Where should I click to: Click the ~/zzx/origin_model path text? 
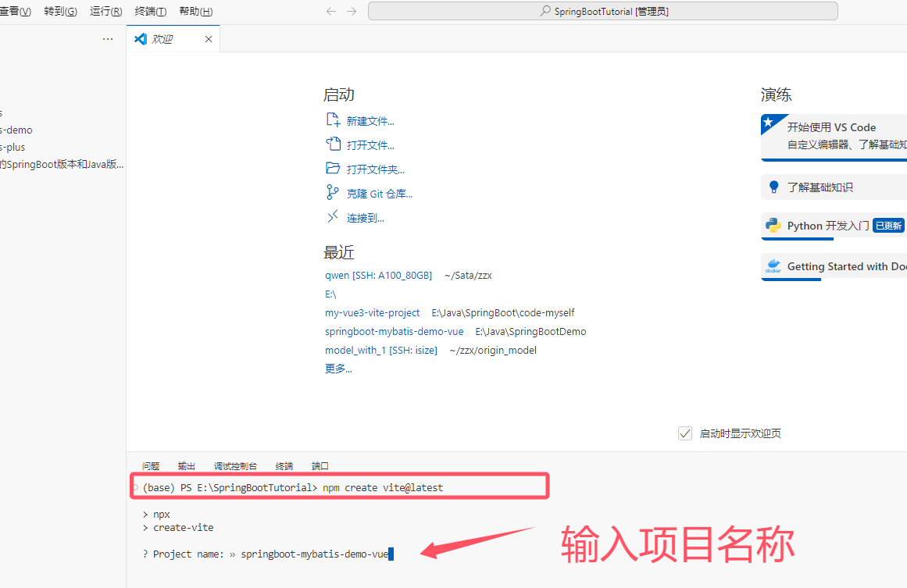pyautogui.click(x=493, y=351)
